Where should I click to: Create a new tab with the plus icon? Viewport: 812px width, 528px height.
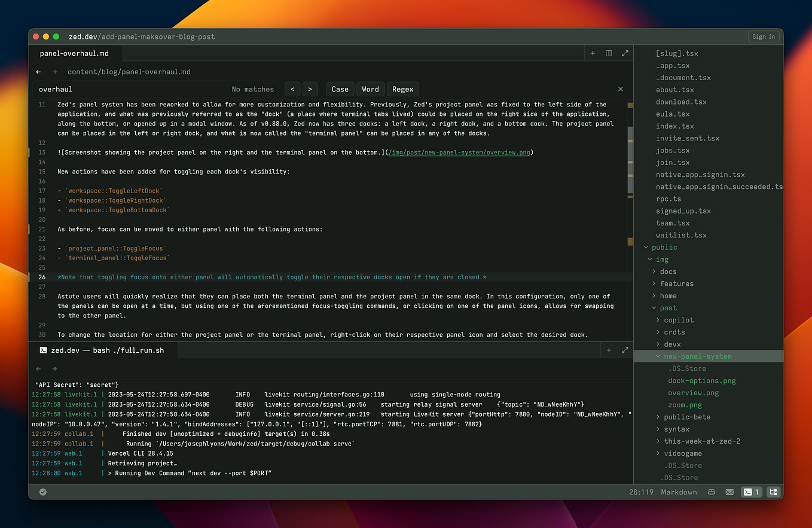593,53
